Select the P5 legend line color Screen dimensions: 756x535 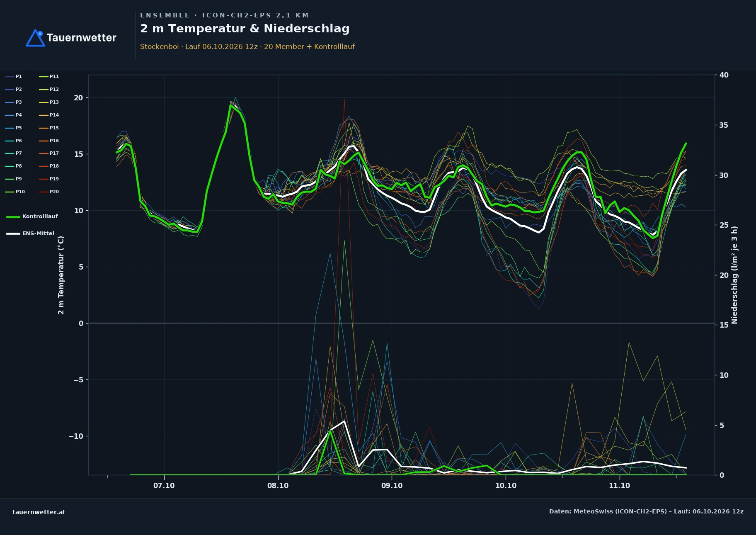click(10, 128)
